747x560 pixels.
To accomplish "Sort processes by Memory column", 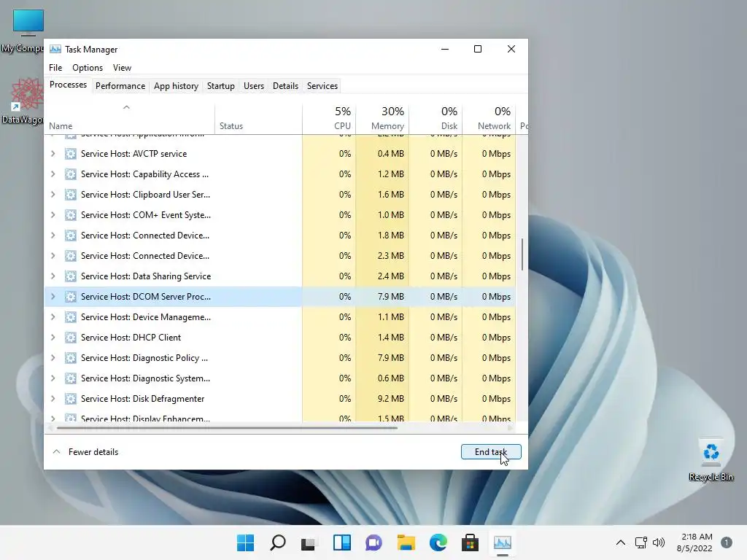I will [x=382, y=118].
